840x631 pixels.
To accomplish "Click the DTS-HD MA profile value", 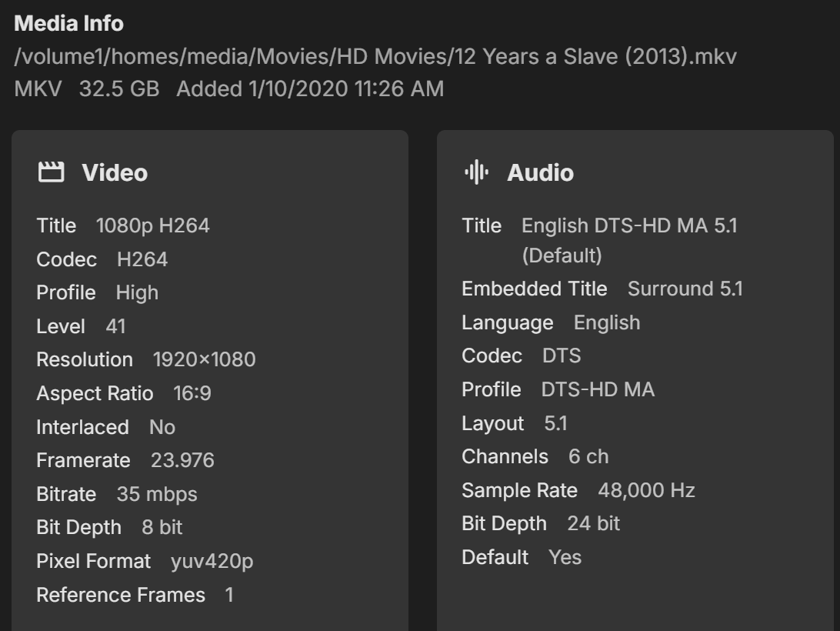I will click(x=598, y=389).
